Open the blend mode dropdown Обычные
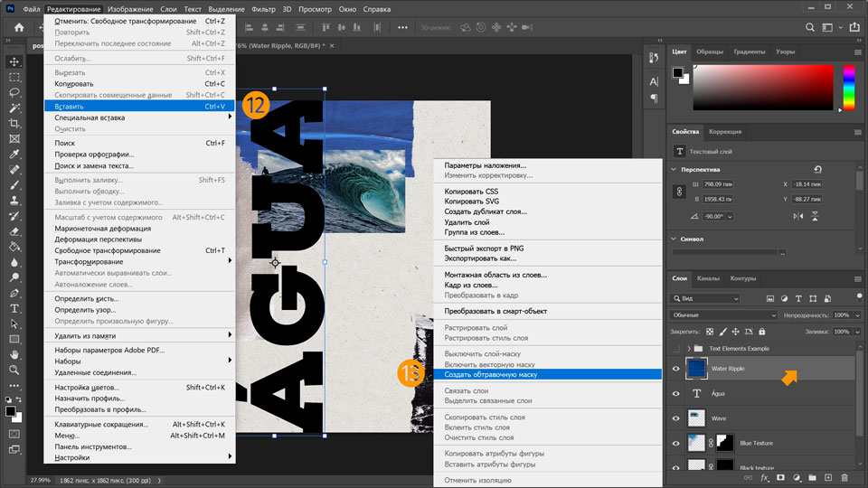Screen dimensions: 868x488 coord(723,315)
